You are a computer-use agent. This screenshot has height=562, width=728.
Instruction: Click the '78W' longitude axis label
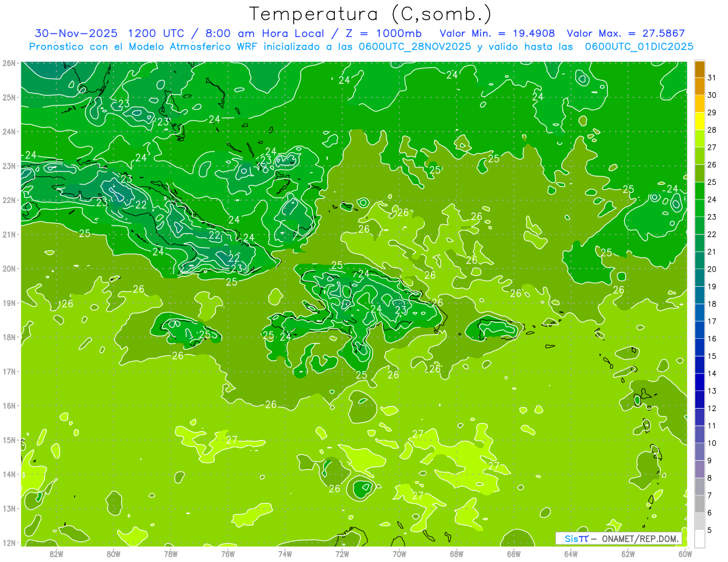(x=170, y=554)
